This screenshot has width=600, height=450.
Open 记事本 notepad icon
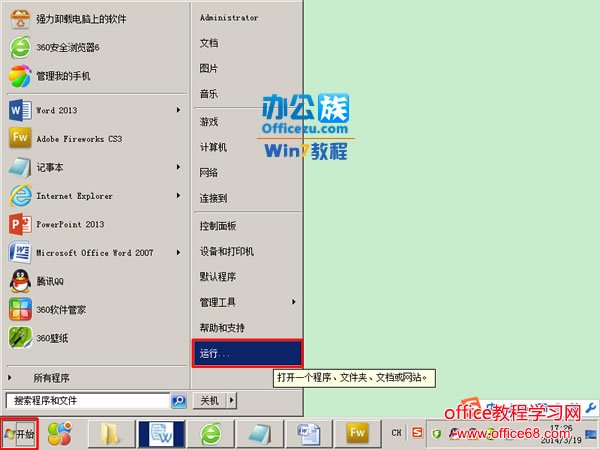click(x=20, y=167)
